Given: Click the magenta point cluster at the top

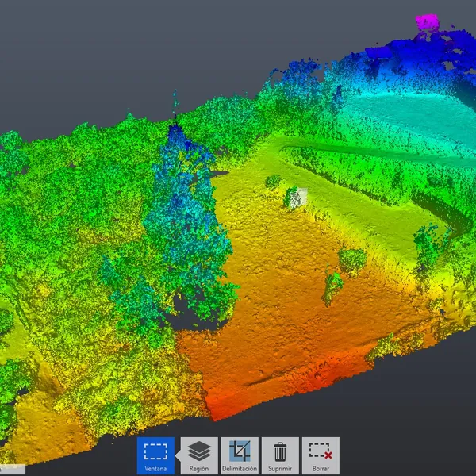Looking at the screenshot, I should pos(427,22).
